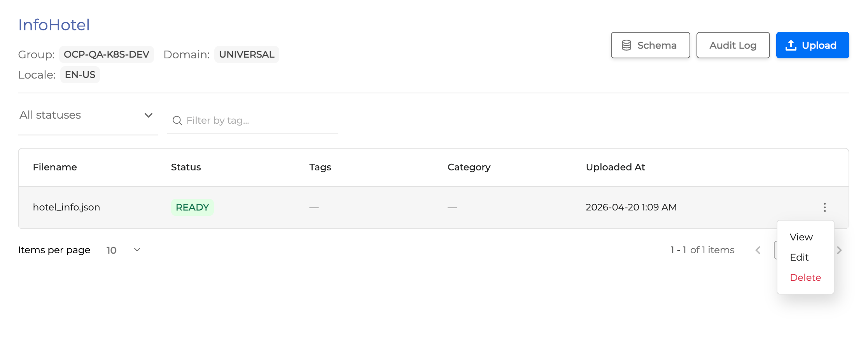Click the READY status badge
This screenshot has height=340, width=868.
(192, 207)
